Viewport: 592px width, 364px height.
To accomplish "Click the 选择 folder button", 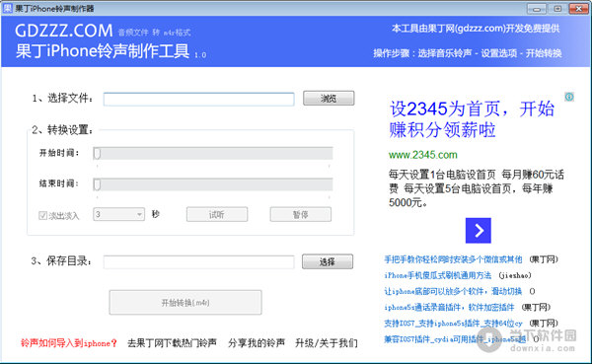I will [x=328, y=261].
